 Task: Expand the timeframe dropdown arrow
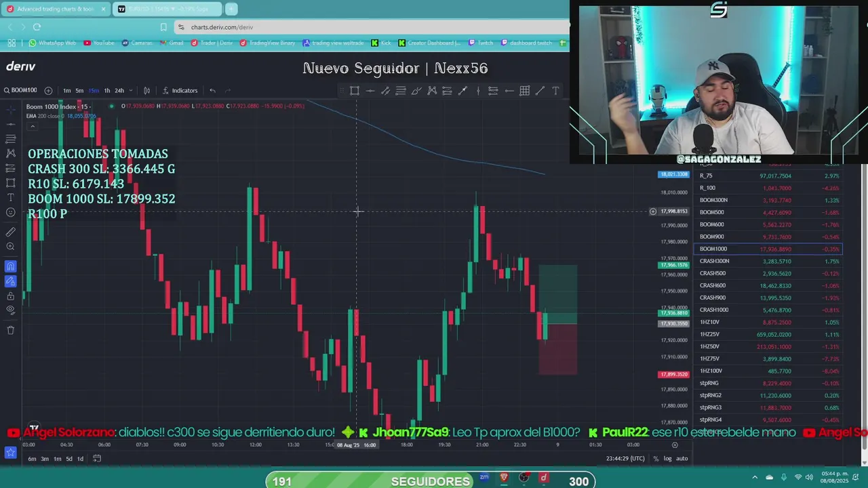point(130,91)
